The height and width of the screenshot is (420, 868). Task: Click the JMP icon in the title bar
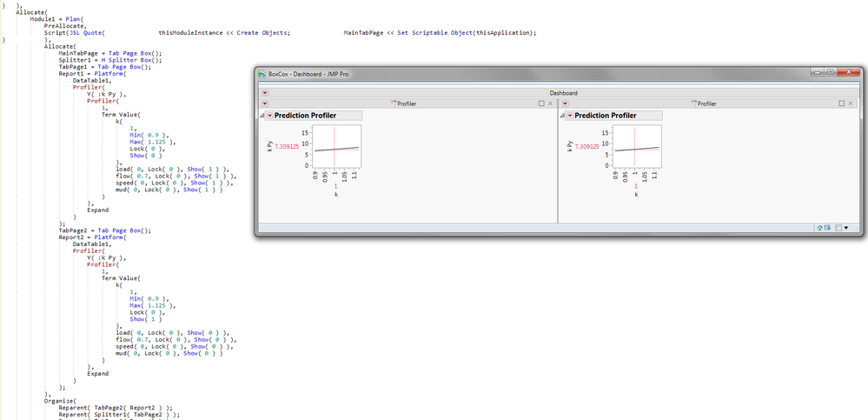tap(262, 74)
